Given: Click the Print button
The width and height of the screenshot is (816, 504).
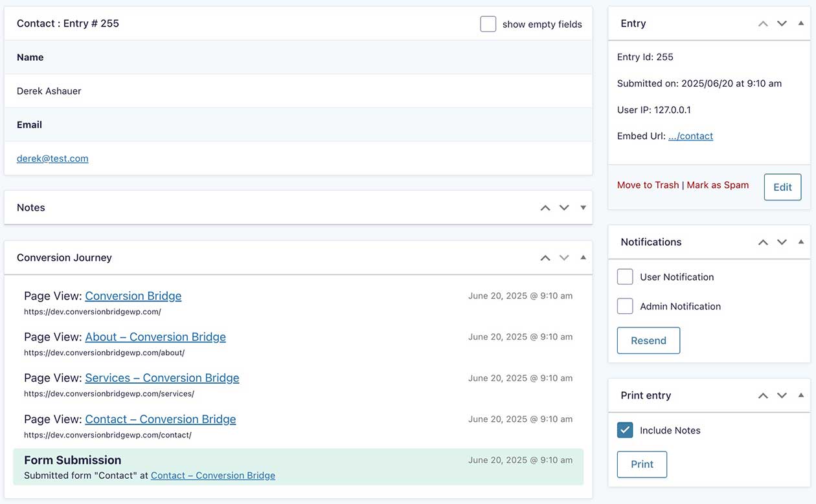Looking at the screenshot, I should tap(642, 464).
